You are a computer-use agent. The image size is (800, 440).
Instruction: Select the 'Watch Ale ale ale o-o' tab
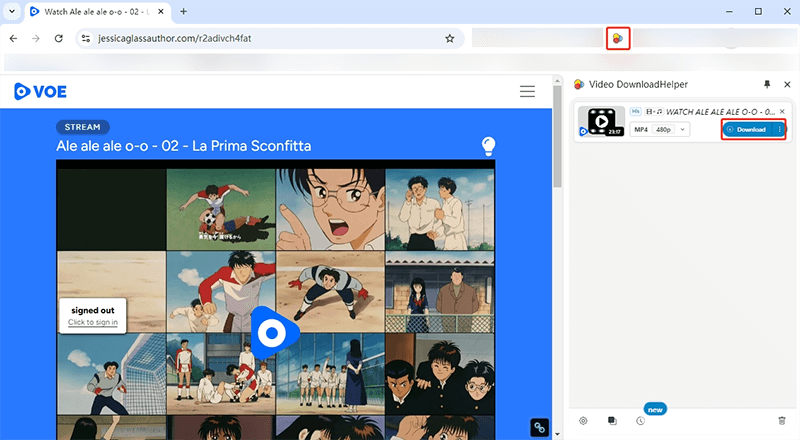tap(97, 12)
